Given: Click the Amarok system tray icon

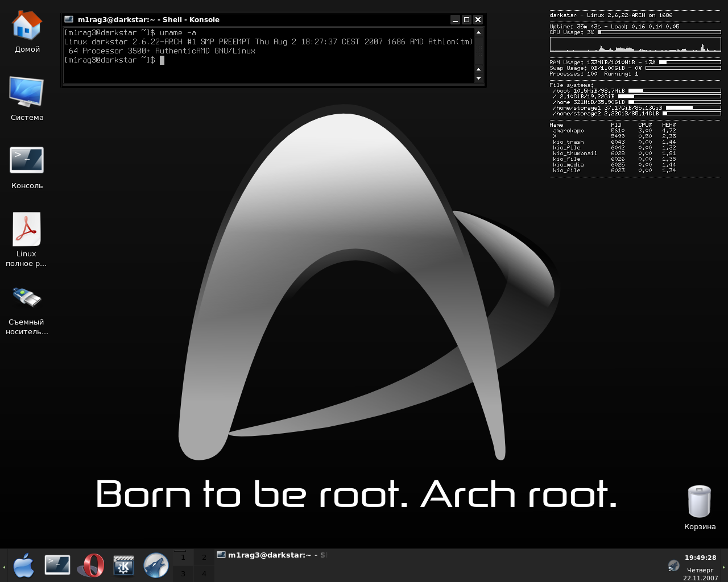Looking at the screenshot, I should click(x=673, y=566).
